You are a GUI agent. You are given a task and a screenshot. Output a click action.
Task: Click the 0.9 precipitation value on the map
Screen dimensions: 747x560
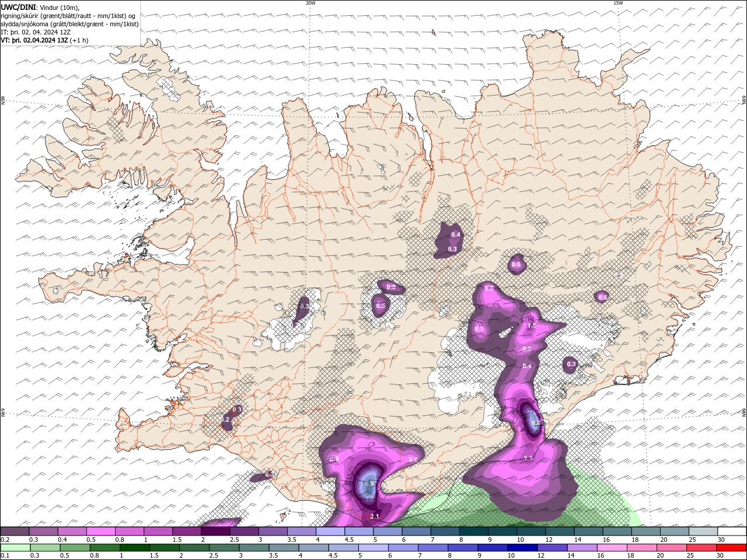(x=334, y=459)
